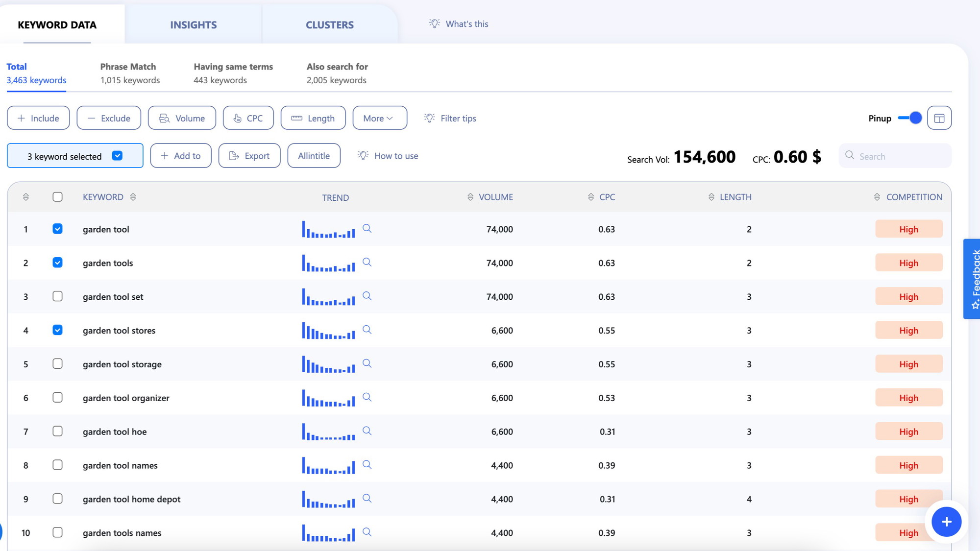Uncheck the garden tool row checkbox

click(57, 229)
